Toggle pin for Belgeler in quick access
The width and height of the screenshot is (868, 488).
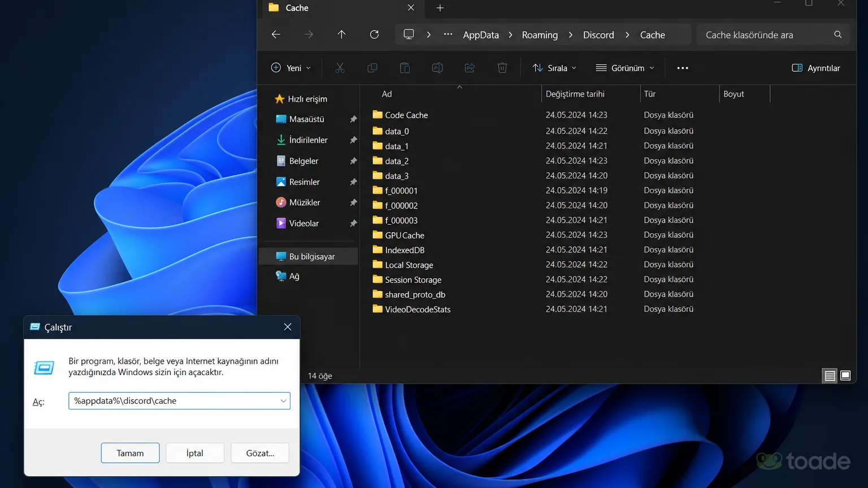point(353,161)
